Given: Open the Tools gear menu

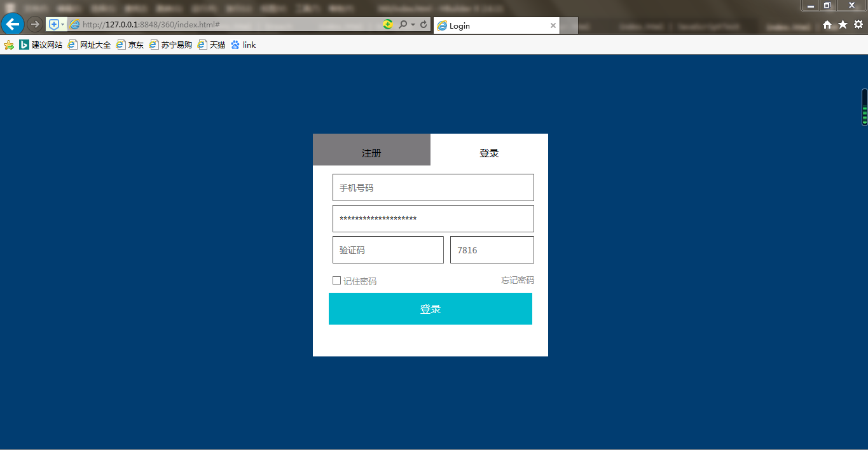Looking at the screenshot, I should [858, 25].
